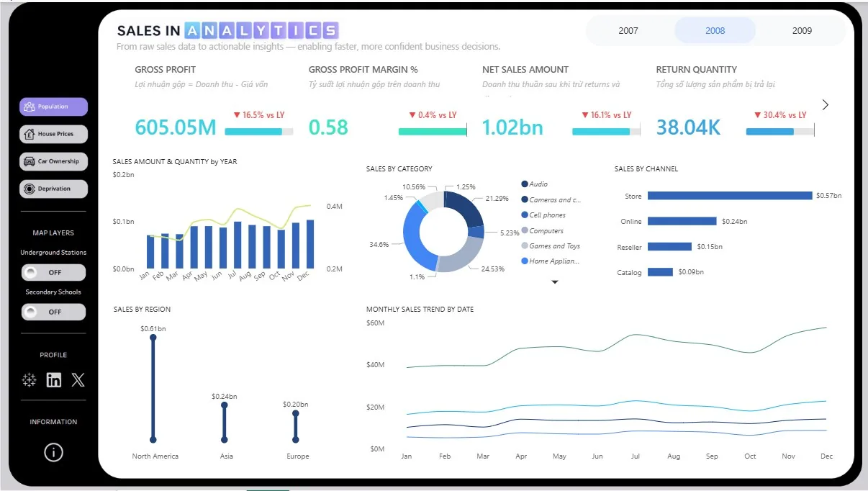The height and width of the screenshot is (491, 868).
Task: Click the Return Quantity progress bar
Action: [780, 132]
